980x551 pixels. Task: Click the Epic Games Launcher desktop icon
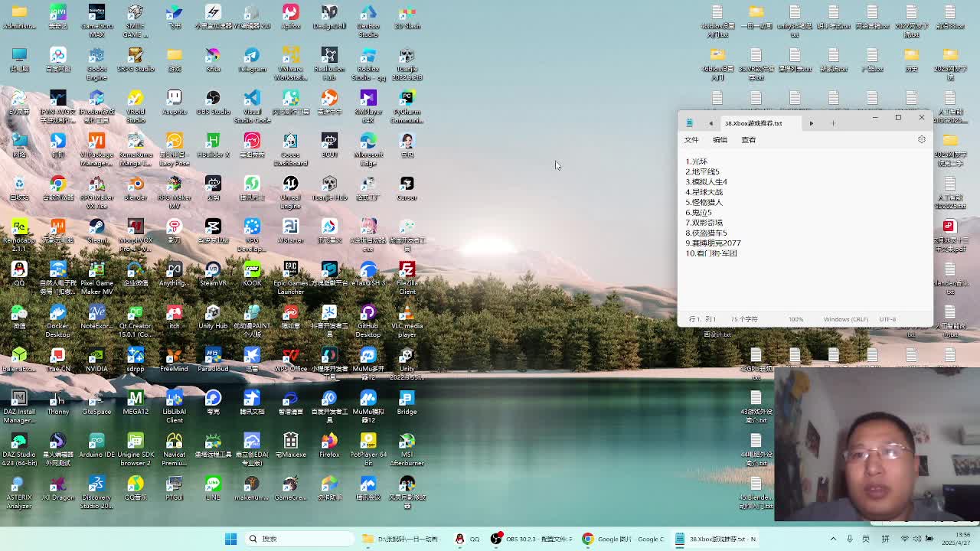point(290,270)
